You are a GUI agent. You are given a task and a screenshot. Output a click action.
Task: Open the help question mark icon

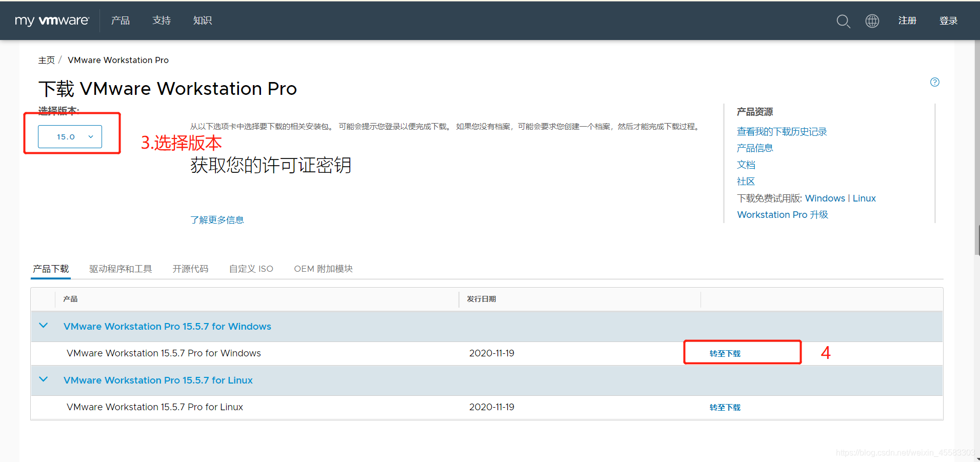tap(935, 82)
